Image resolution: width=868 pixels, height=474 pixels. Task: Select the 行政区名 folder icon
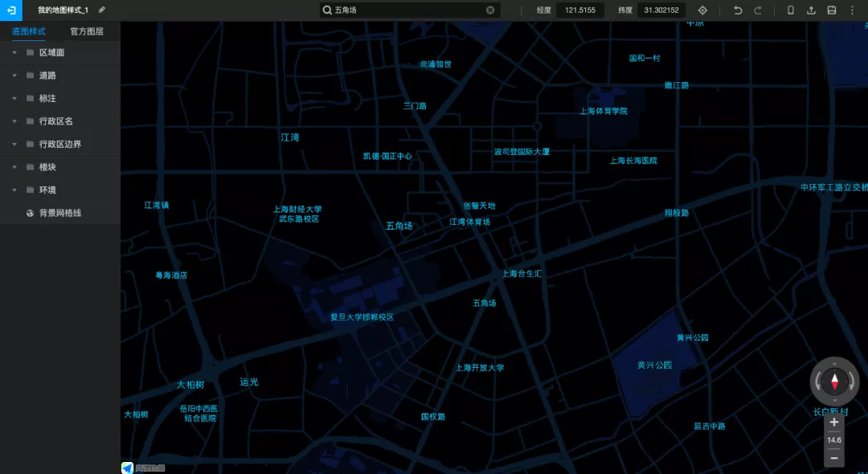[30, 121]
